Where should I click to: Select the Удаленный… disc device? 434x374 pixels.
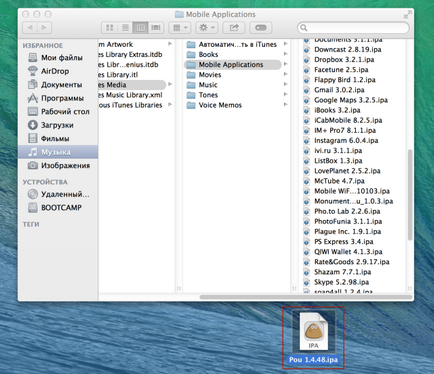tap(59, 194)
